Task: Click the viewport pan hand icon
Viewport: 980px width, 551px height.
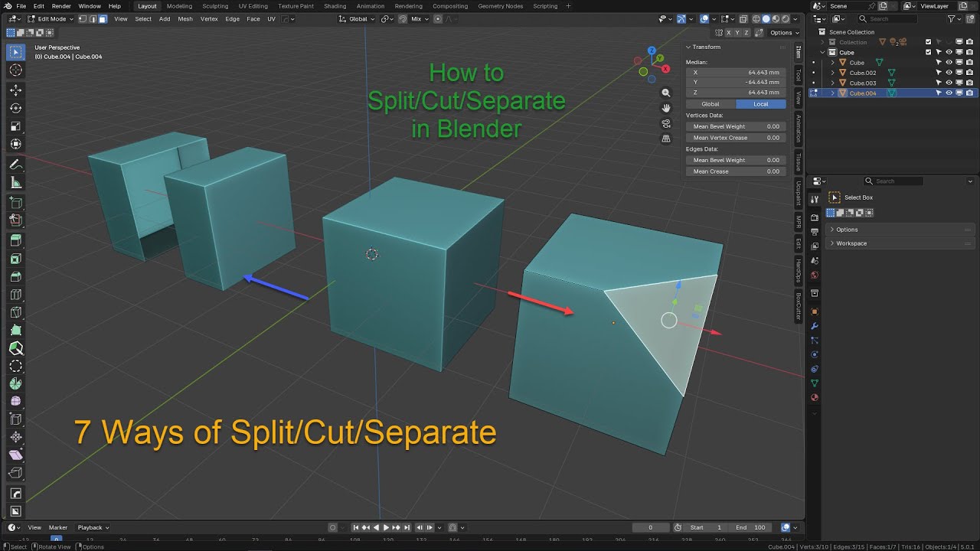Action: pyautogui.click(x=666, y=108)
